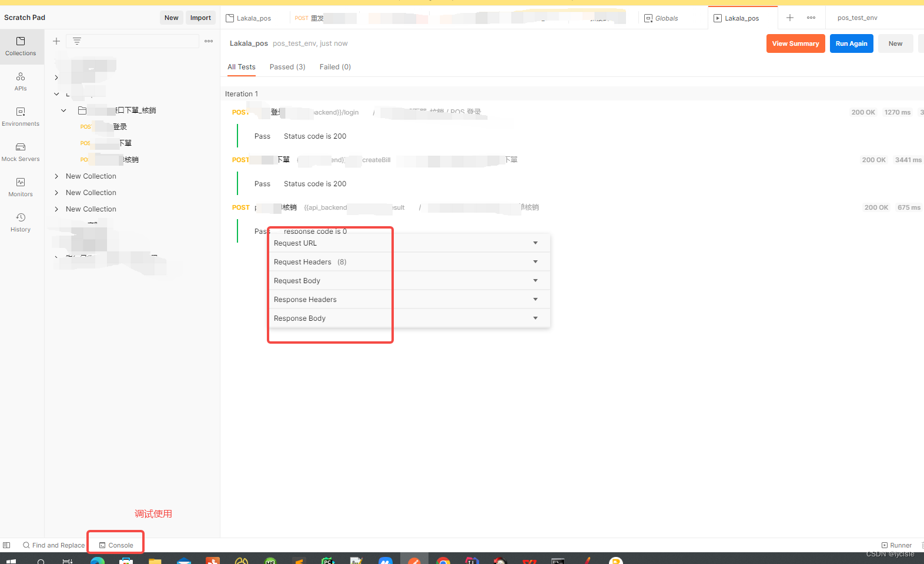The width and height of the screenshot is (924, 564).
Task: Click the Find and Replace magnifier
Action: [x=26, y=545]
